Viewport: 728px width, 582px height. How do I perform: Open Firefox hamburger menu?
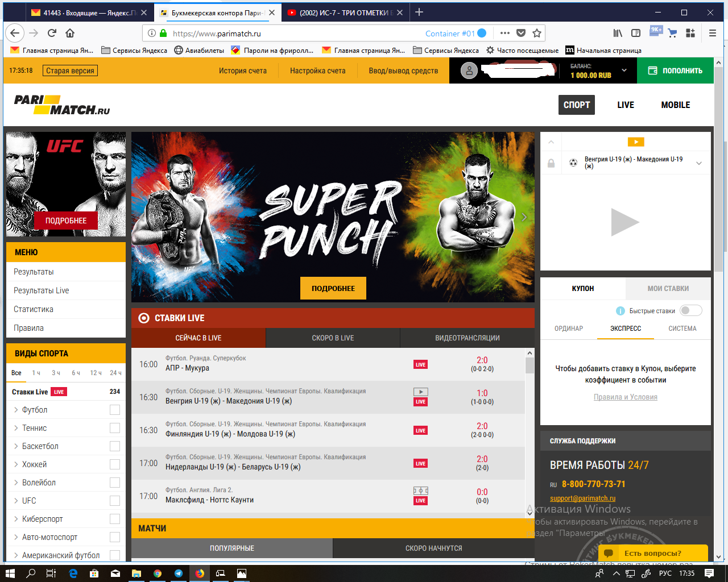point(713,33)
